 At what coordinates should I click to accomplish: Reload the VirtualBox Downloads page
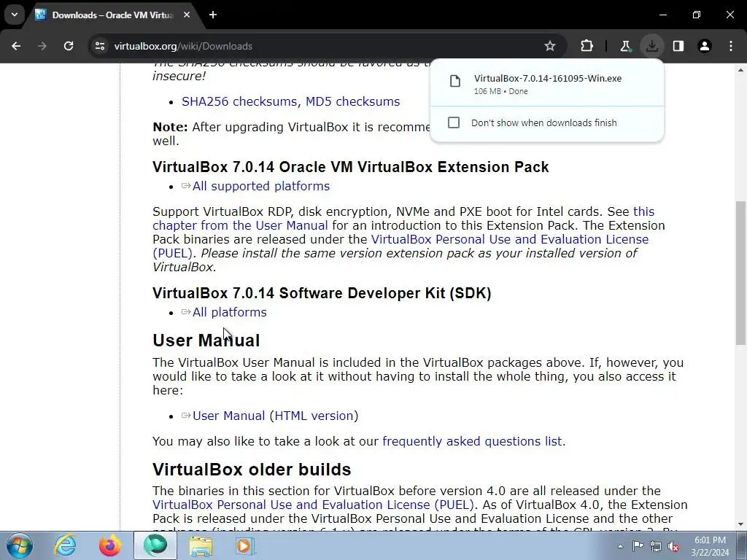[69, 46]
